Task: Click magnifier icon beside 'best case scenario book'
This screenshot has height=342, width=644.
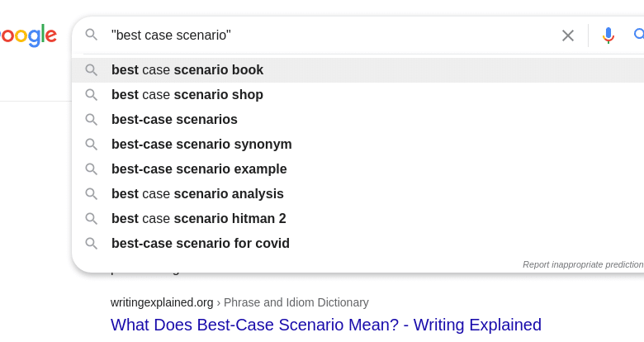Action: (92, 70)
